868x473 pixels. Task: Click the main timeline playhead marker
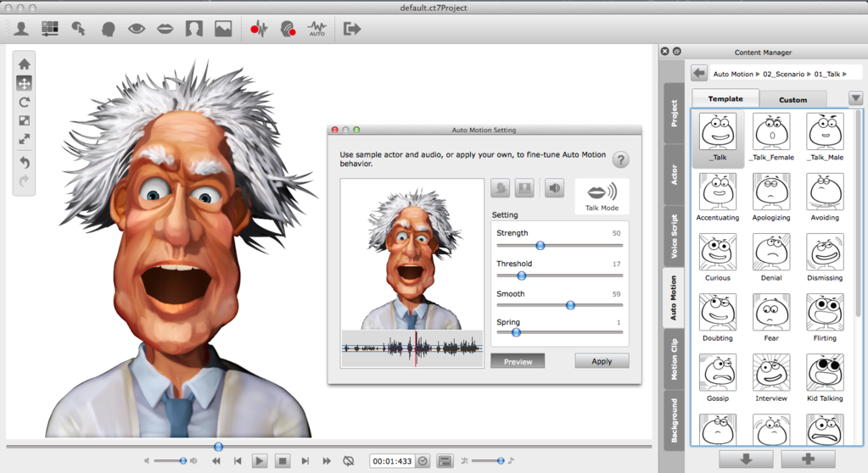click(218, 447)
